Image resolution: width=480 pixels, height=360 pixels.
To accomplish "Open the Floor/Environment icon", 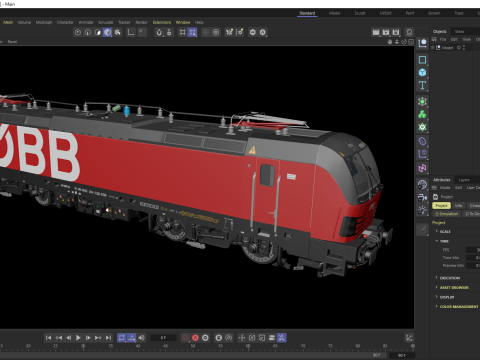I will 422,184.
